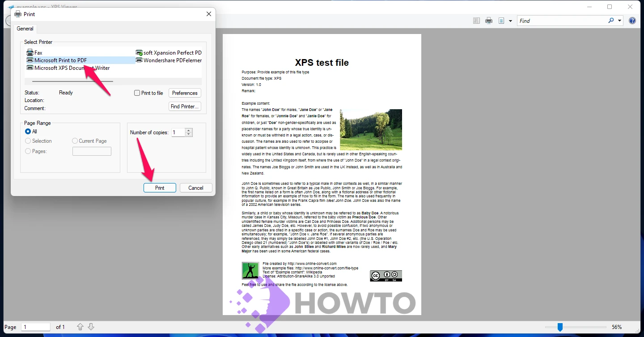Viewport: 644px width, 337px height.
Task: Click the Creative Commons license badge
Action: [x=386, y=276]
